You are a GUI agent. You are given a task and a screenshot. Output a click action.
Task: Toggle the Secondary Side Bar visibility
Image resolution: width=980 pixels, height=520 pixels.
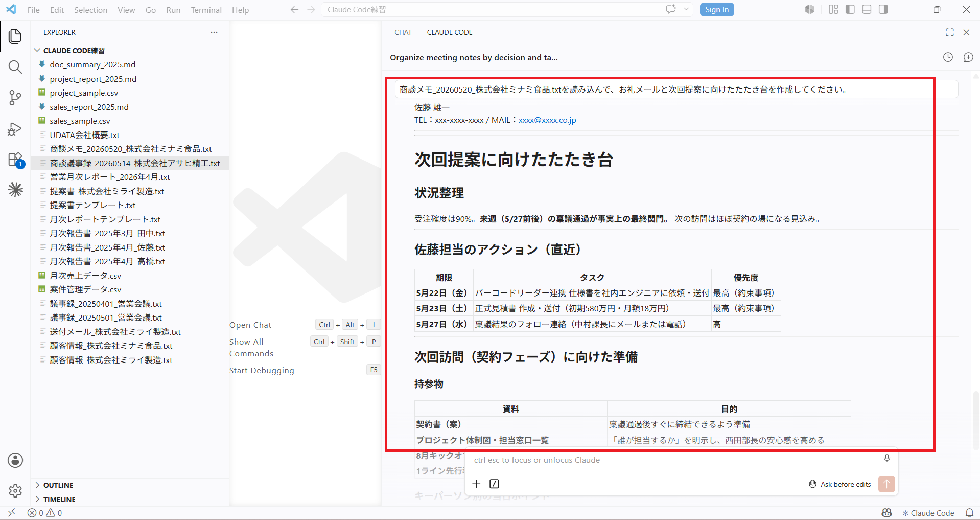[883, 9]
